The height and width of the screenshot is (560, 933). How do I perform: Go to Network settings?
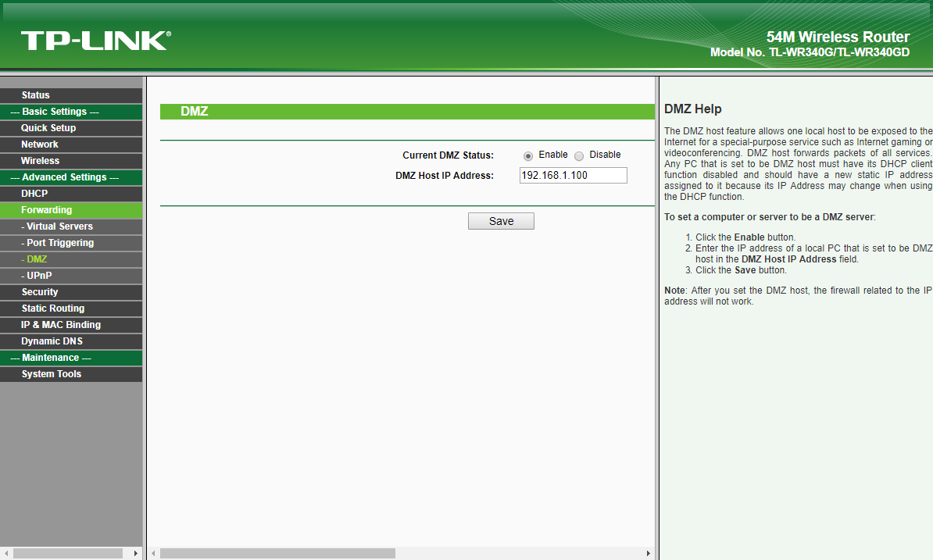(x=71, y=144)
